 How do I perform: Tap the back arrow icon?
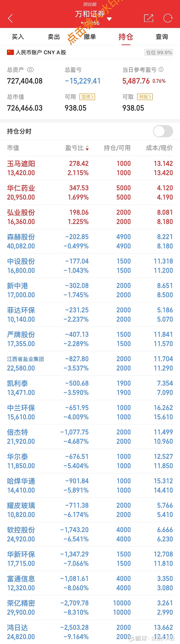click(x=11, y=18)
